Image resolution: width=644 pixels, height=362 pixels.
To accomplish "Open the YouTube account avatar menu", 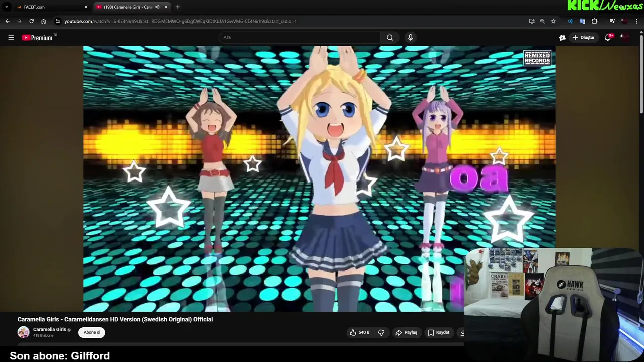I will pos(624,38).
